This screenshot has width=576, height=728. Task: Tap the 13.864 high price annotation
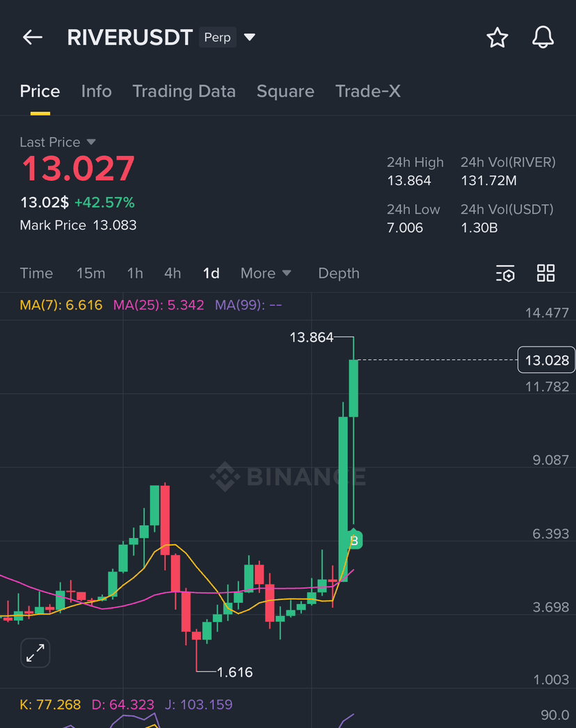(312, 337)
